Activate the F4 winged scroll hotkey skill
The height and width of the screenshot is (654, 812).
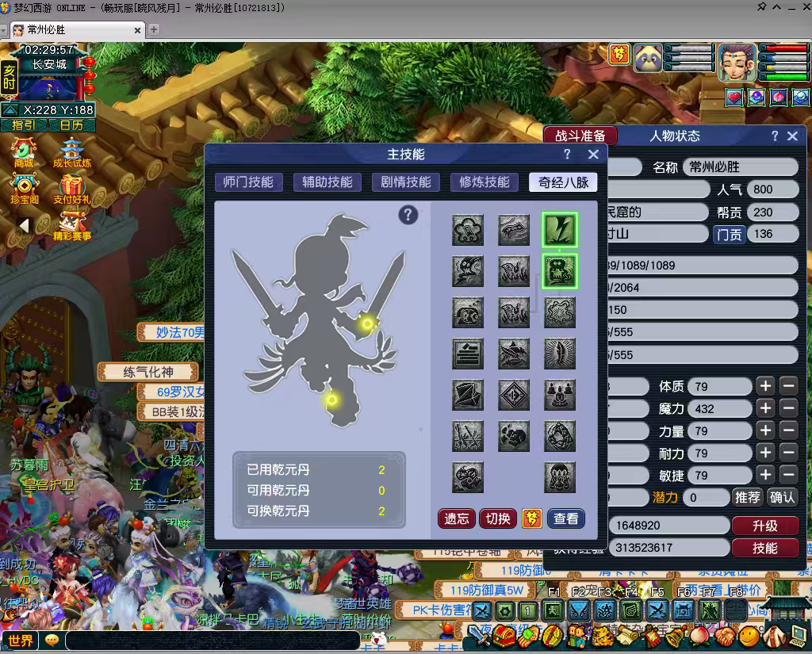(631, 611)
